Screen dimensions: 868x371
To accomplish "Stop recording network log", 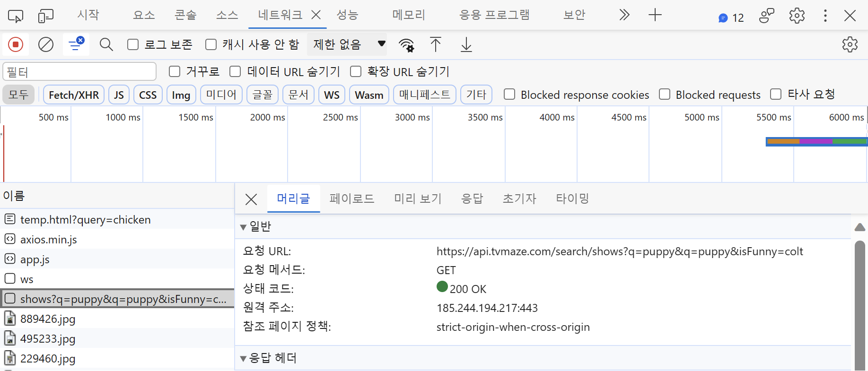I will (x=16, y=44).
